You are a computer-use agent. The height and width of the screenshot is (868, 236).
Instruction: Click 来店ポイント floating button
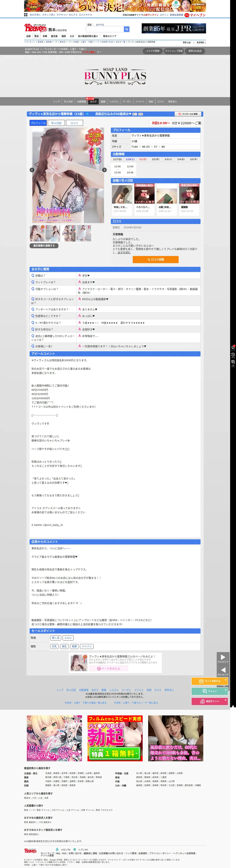pos(210,701)
